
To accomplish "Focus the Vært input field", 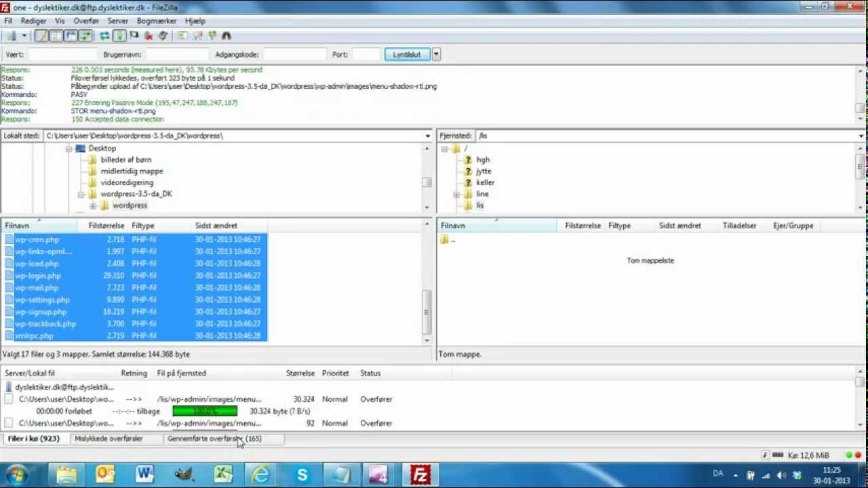I will tap(63, 54).
